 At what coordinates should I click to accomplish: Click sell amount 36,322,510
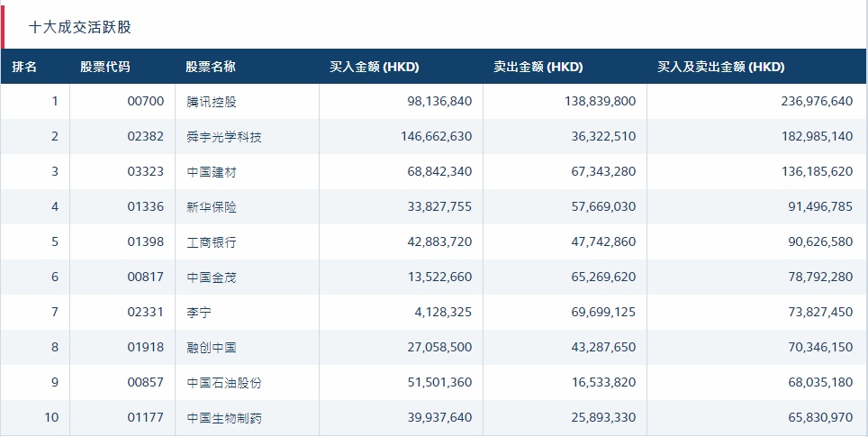point(603,136)
